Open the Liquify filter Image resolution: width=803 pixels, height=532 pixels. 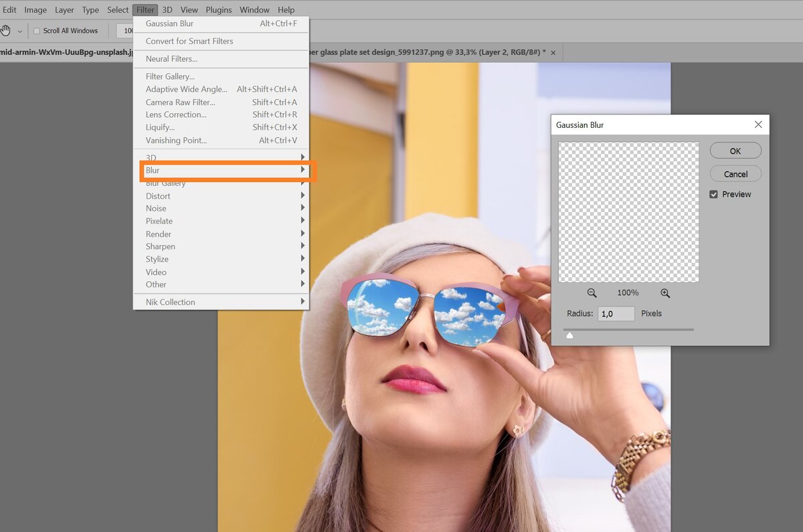(221, 128)
